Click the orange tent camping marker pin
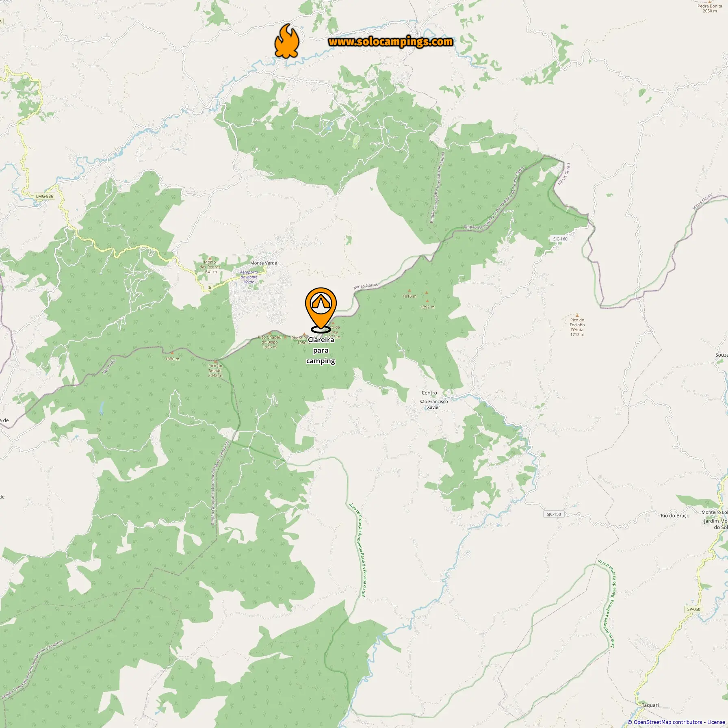This screenshot has height=728, width=728. tap(321, 310)
